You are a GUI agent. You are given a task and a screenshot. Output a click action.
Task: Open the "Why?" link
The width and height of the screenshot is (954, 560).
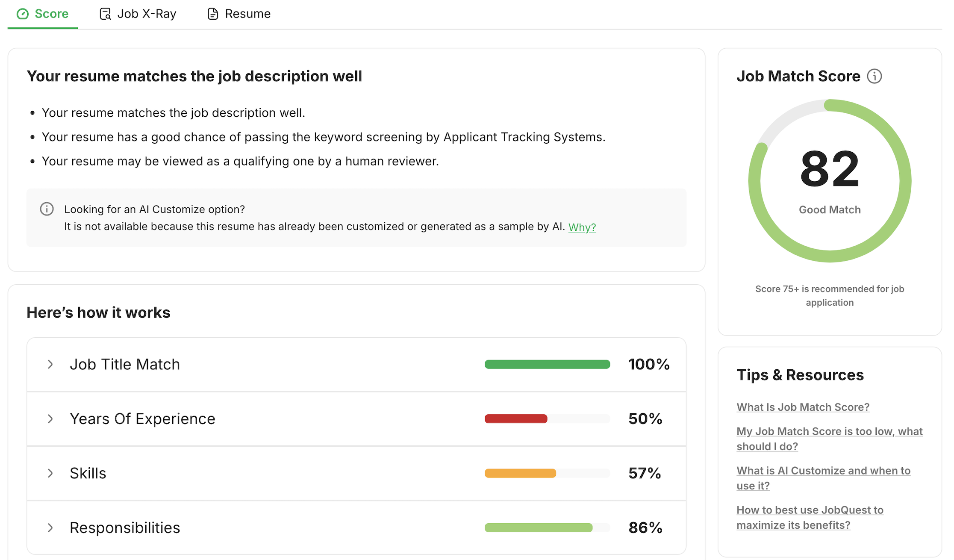(582, 227)
